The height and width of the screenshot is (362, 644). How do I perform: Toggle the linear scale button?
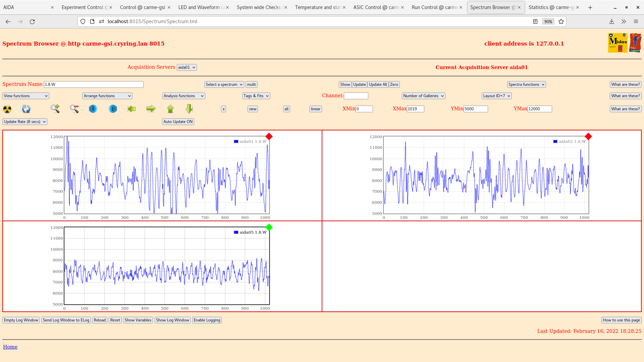pyautogui.click(x=315, y=109)
